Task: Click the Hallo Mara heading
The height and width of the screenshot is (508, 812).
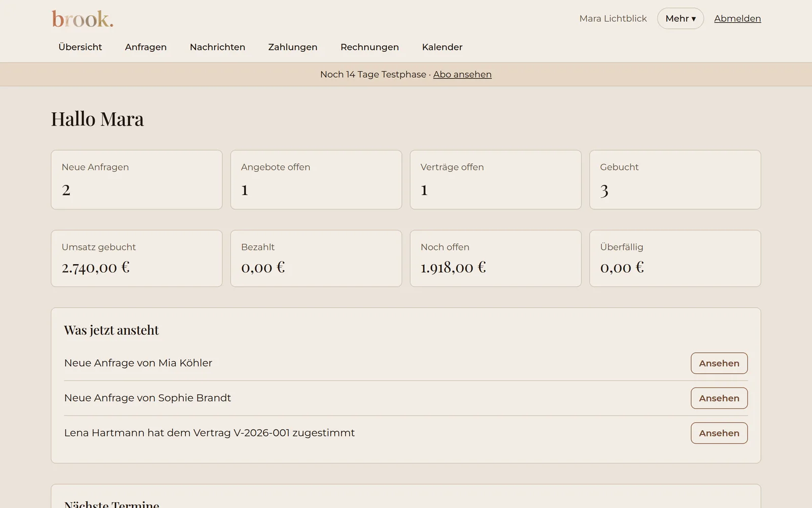Action: [x=97, y=119]
